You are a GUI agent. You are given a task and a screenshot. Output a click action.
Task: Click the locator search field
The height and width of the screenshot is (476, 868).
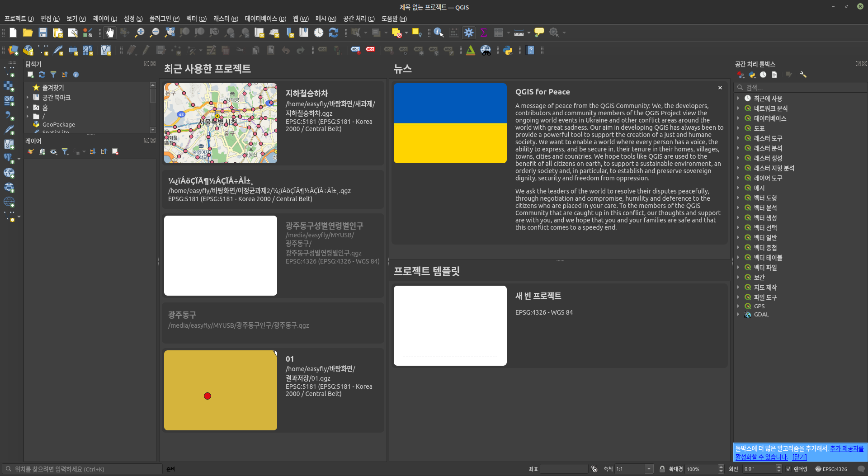pyautogui.click(x=82, y=469)
